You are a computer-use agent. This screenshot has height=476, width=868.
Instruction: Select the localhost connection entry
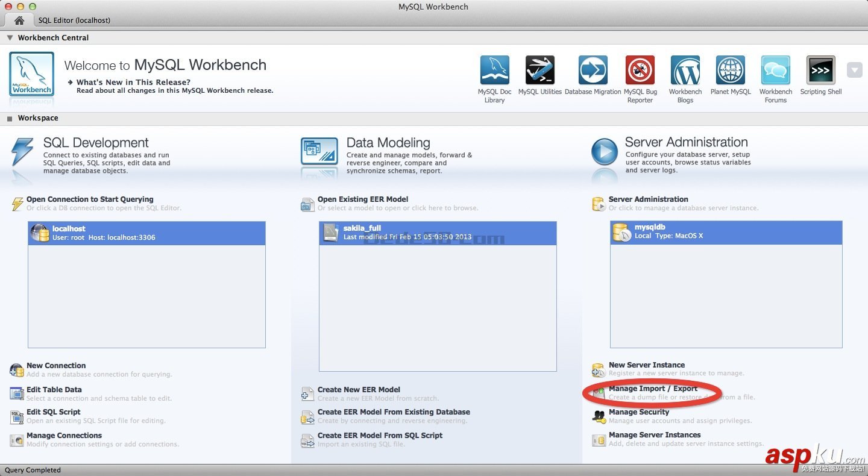coord(146,233)
